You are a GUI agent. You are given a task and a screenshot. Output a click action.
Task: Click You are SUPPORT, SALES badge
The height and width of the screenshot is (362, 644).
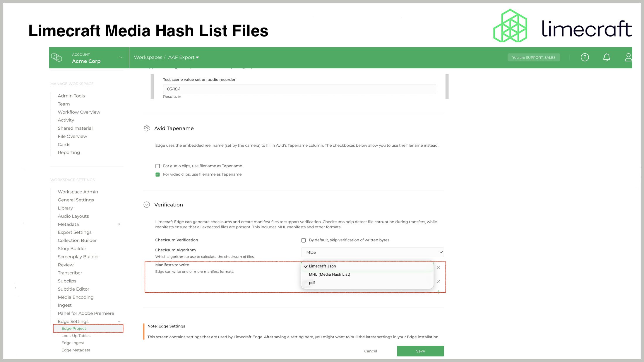tap(534, 57)
